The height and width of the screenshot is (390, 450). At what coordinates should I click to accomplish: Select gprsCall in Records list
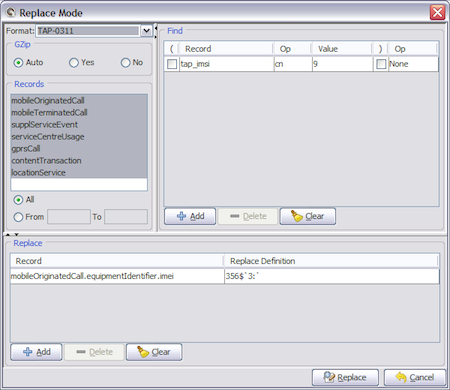79,149
